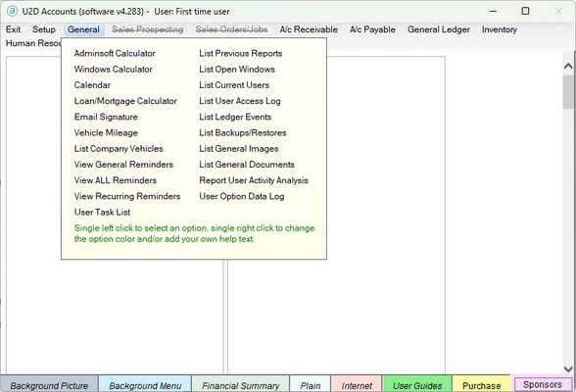Choose View General Reminders
Image resolution: width=576 pixels, height=392 pixels.
123,165
